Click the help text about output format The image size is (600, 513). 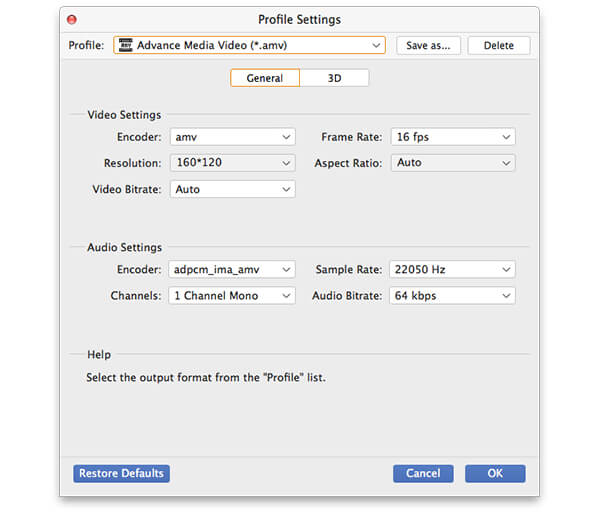tap(206, 378)
